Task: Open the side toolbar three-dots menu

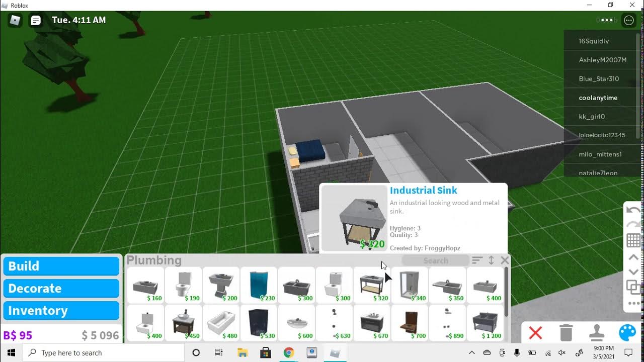Action: pyautogui.click(x=633, y=303)
